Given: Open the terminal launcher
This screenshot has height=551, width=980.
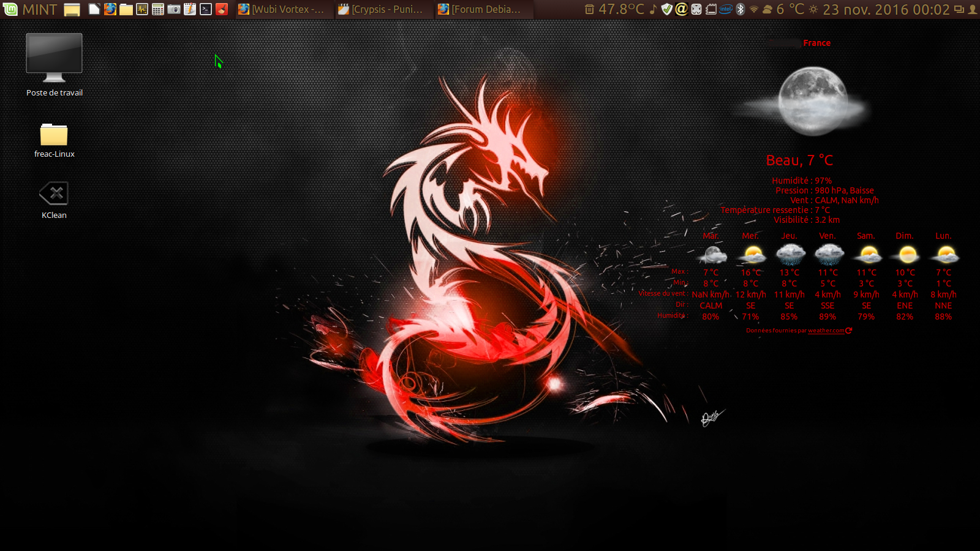Looking at the screenshot, I should pos(206,9).
